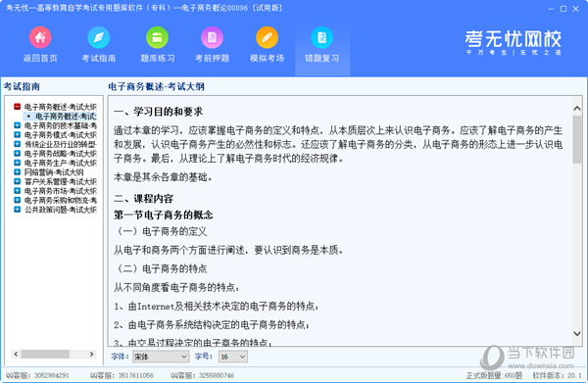Click the 软件版本 status entry
Screen dimensions: 588x383
pos(557,375)
